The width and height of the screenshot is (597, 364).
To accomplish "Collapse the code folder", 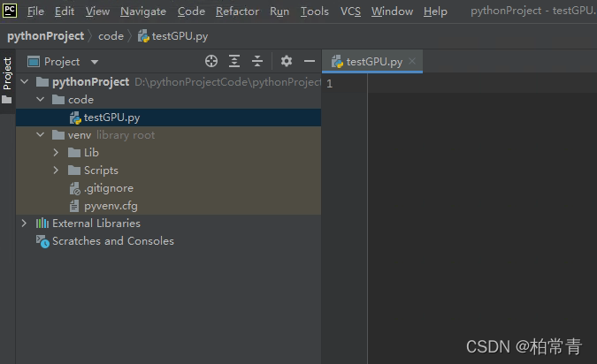I will click(41, 99).
